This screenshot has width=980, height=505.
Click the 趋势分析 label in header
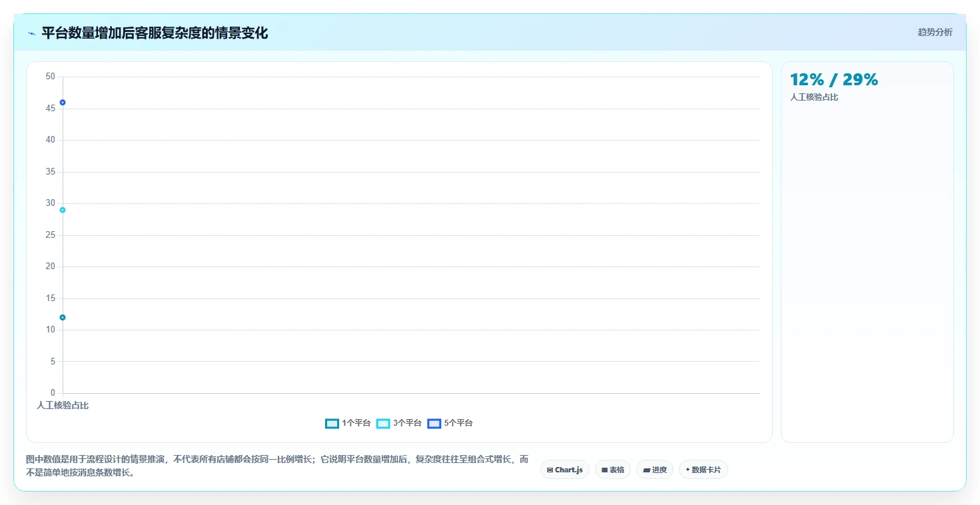point(935,32)
